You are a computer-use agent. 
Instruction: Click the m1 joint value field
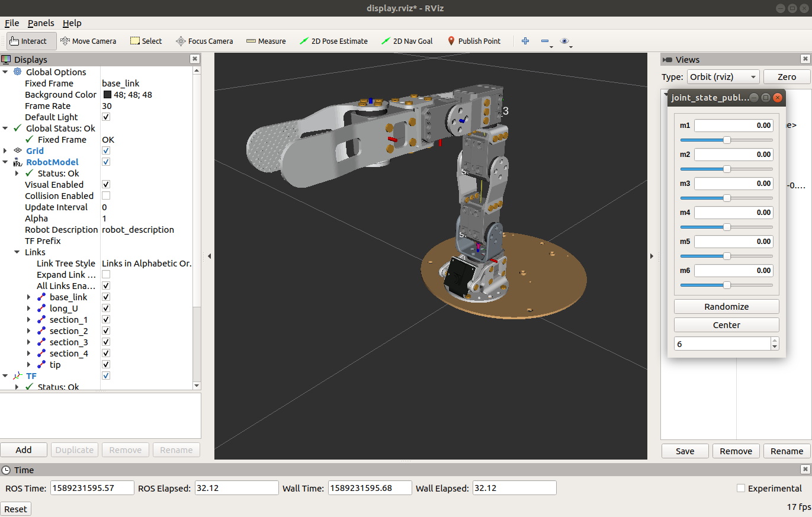coord(733,126)
